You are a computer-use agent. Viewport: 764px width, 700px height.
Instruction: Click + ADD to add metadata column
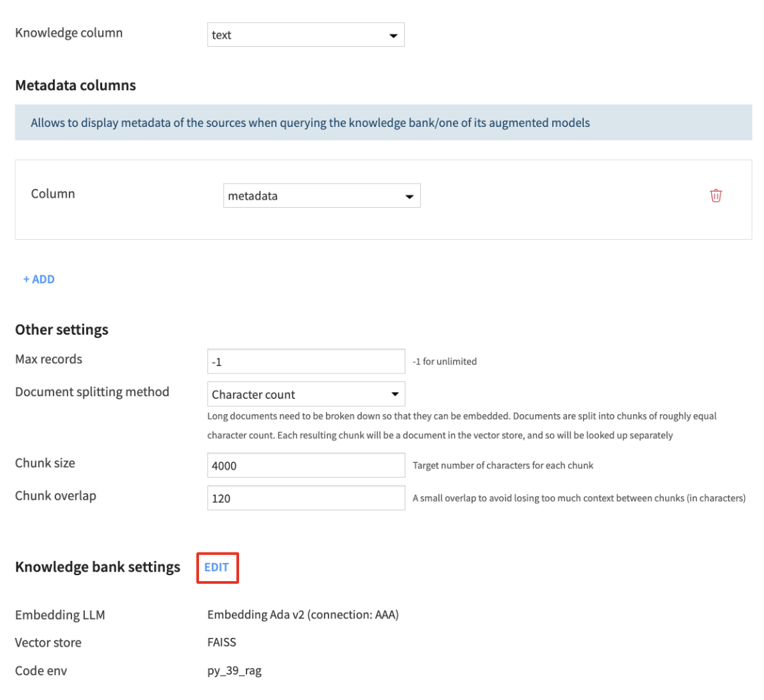point(39,279)
